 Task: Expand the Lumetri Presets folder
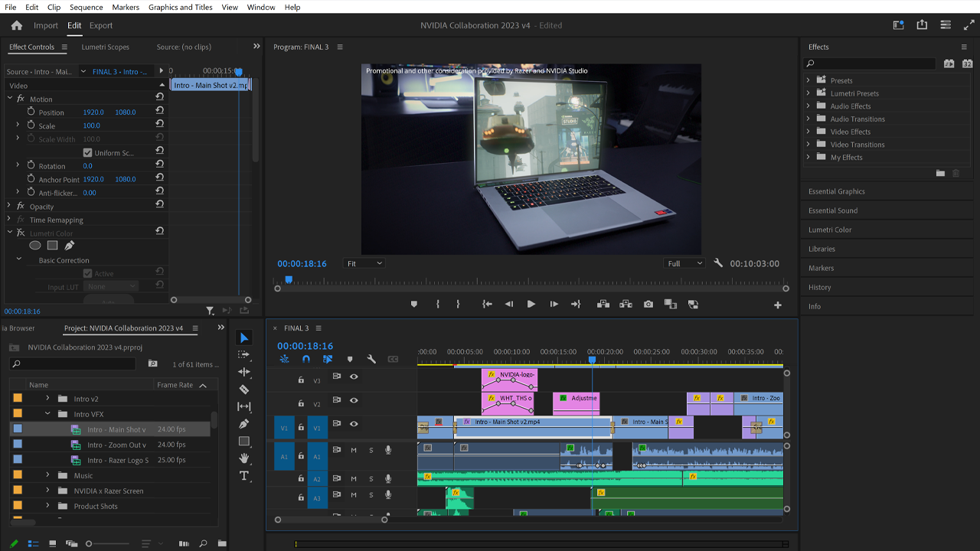(x=808, y=93)
